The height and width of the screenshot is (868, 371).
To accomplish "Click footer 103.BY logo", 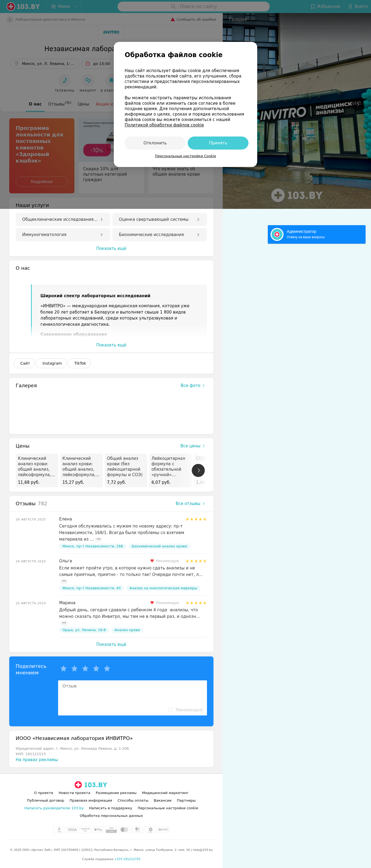I will point(91,785).
